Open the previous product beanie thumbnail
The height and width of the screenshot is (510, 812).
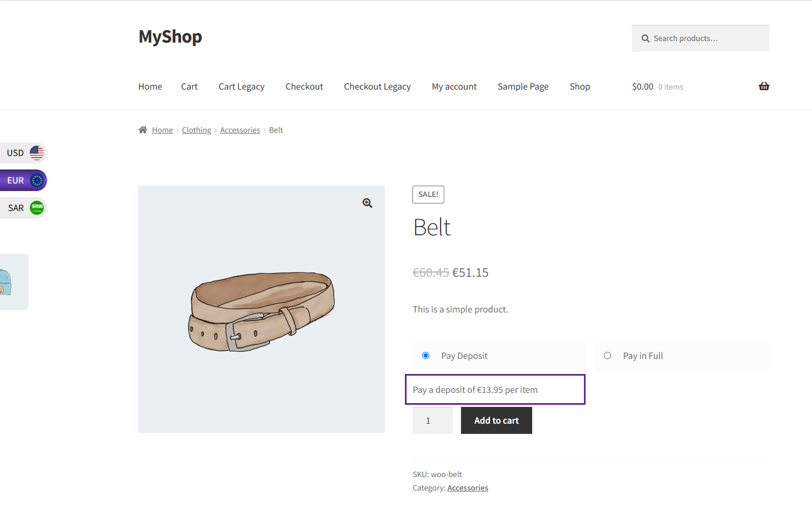[13, 282]
